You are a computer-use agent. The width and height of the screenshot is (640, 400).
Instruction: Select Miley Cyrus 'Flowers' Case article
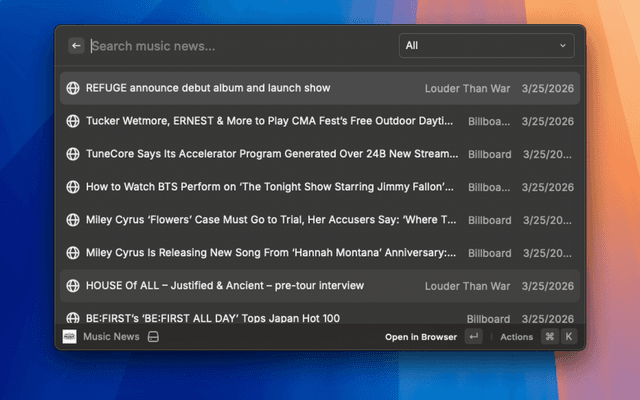[270, 220]
